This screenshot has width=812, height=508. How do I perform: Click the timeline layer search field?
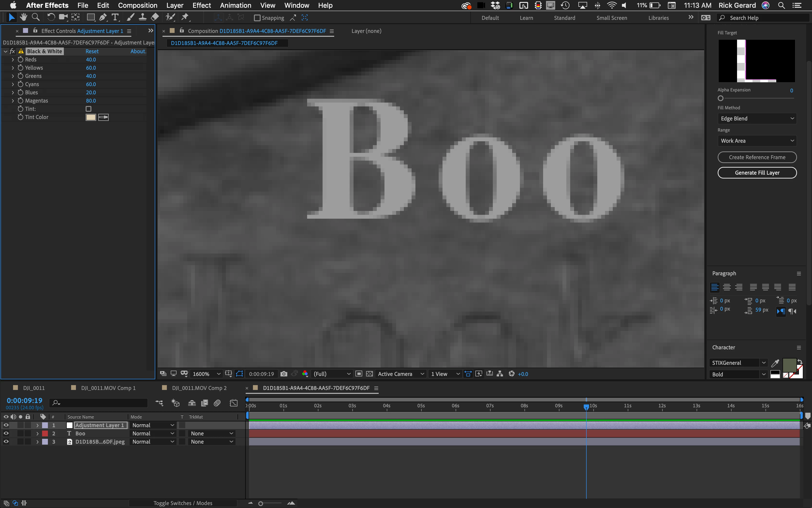coord(101,403)
